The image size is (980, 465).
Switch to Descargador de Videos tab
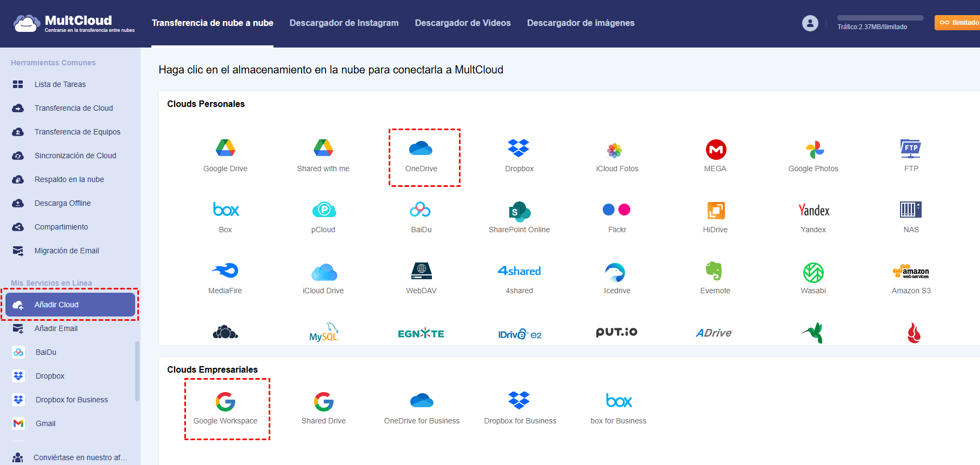(463, 23)
